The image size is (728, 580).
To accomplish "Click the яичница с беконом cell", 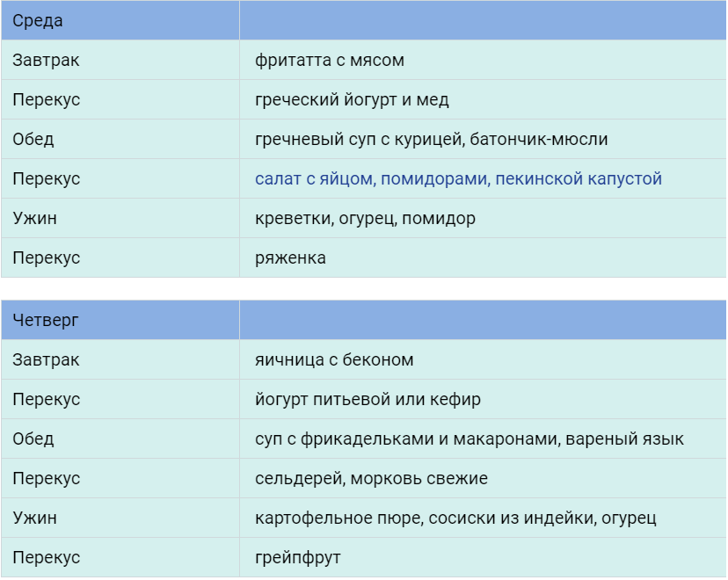I will (x=483, y=359).
